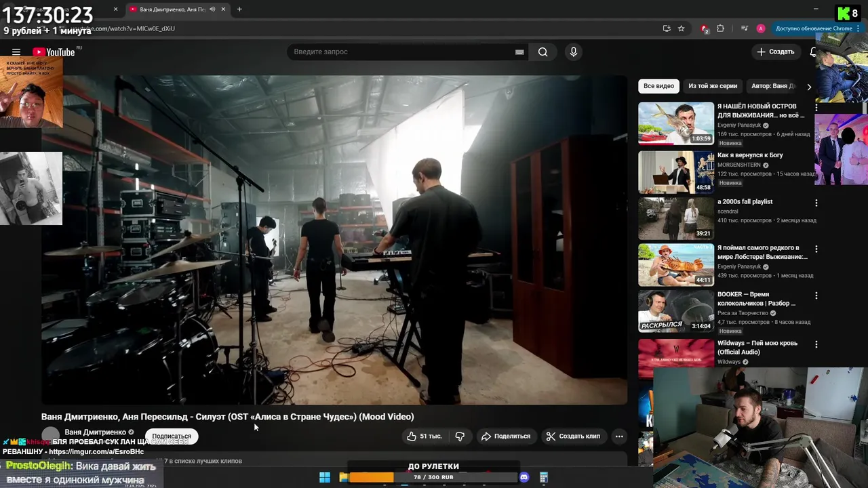Click the Создать create button
The image size is (868, 488).
pos(775,52)
